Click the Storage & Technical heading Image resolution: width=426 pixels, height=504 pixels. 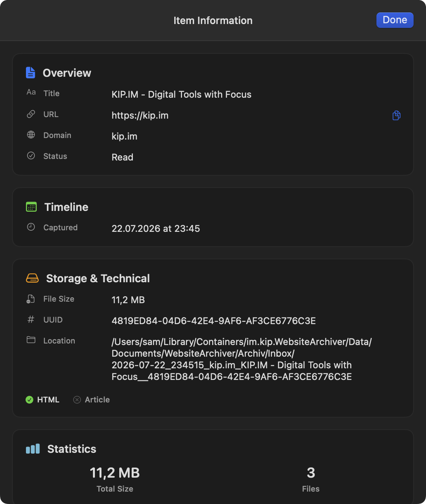[98, 278]
